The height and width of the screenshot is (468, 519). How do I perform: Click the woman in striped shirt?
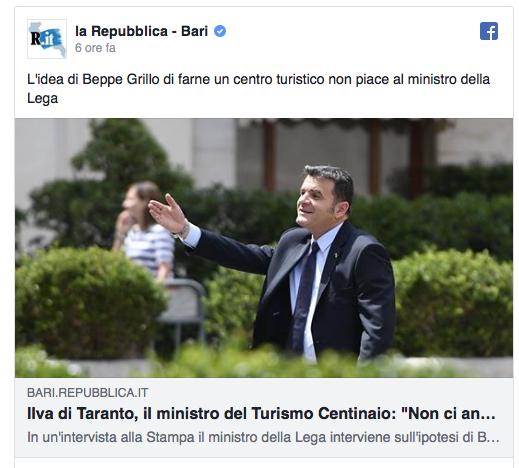pos(145,230)
